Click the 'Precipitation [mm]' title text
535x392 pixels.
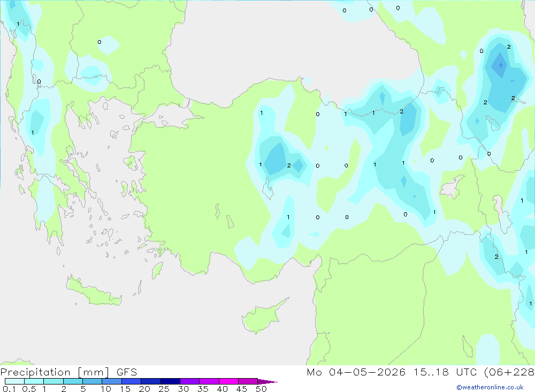coord(55,372)
